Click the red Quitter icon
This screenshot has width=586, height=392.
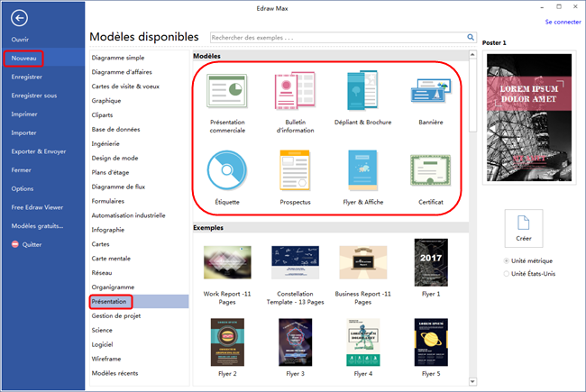click(x=15, y=244)
